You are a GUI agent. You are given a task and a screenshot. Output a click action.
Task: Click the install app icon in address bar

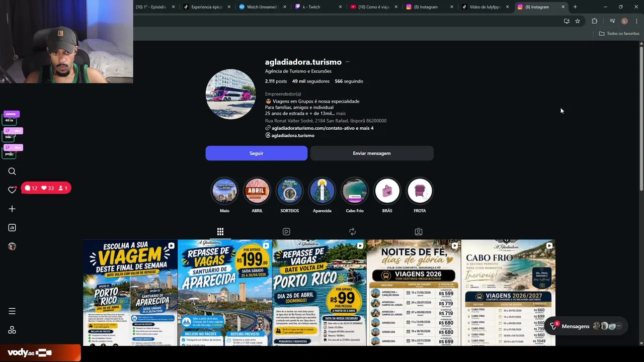point(567,21)
